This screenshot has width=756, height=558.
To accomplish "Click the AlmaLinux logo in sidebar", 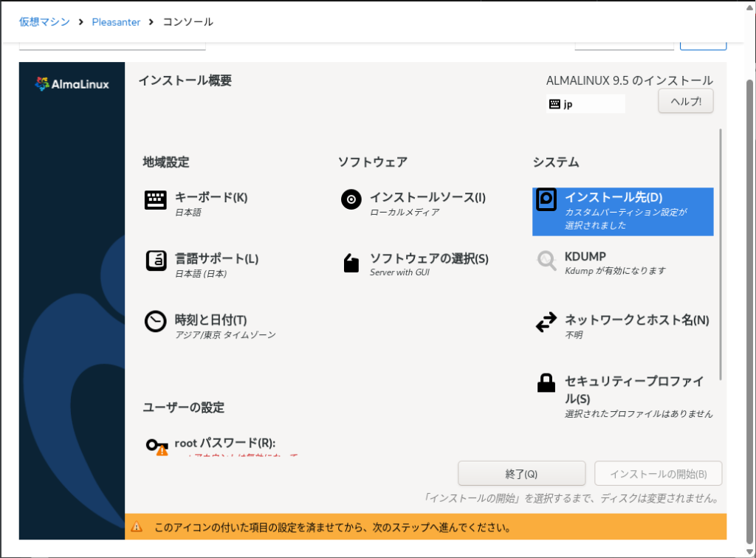I will coord(72,84).
